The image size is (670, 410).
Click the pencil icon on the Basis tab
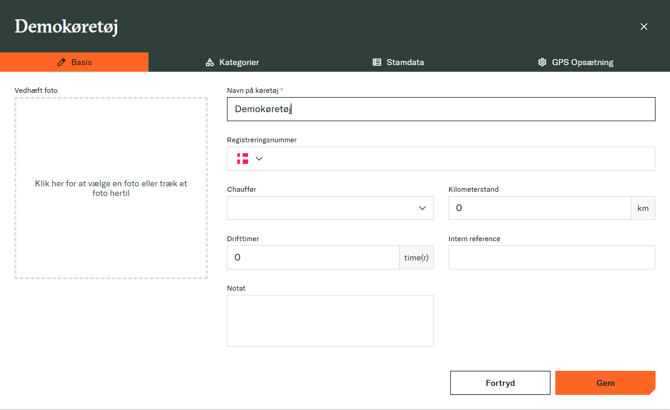pos(61,62)
